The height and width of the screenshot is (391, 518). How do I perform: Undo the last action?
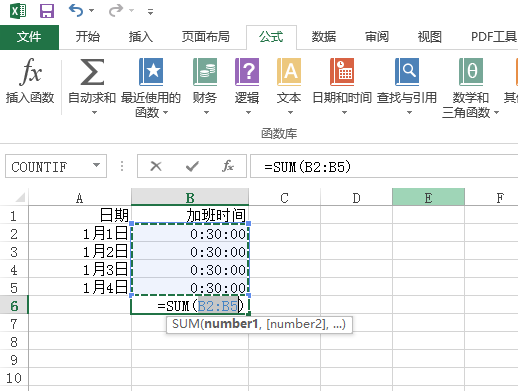tap(76, 11)
